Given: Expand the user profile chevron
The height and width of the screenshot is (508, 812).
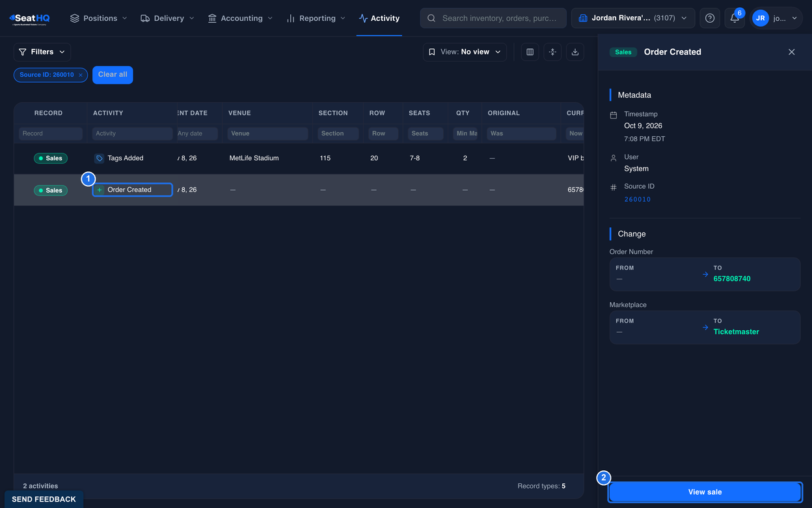Looking at the screenshot, I should tap(794, 18).
